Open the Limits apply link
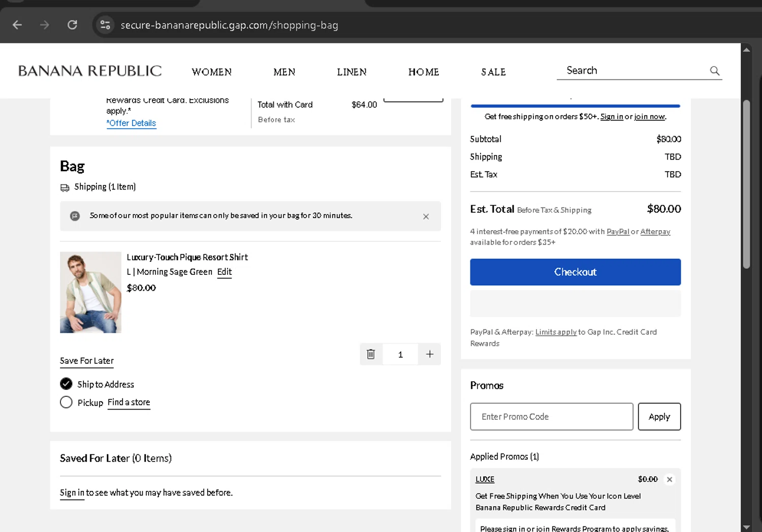The image size is (762, 532). point(556,332)
